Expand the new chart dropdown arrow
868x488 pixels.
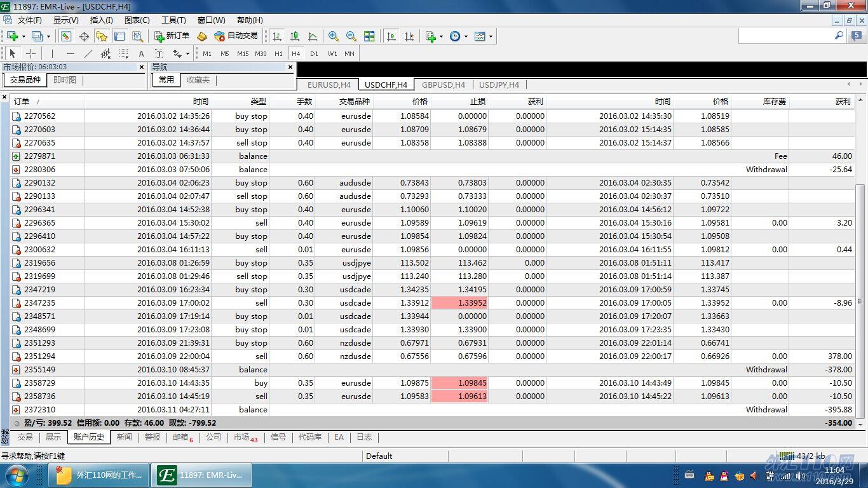24,36
